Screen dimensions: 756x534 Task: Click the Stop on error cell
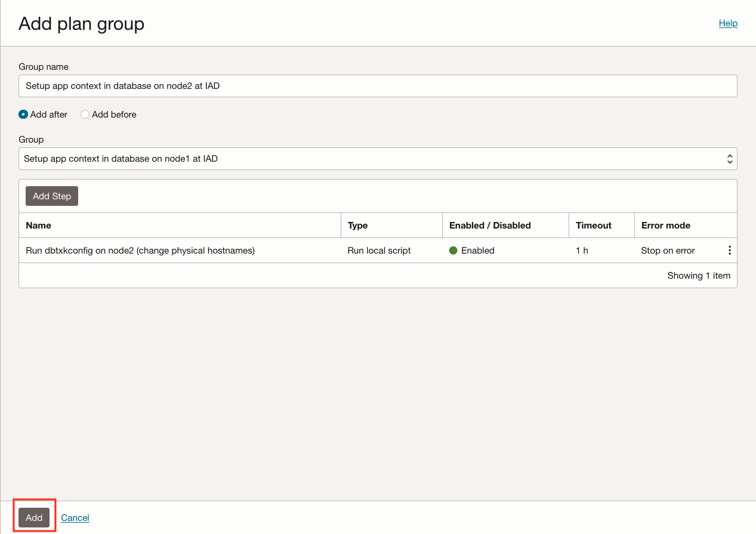(x=668, y=251)
